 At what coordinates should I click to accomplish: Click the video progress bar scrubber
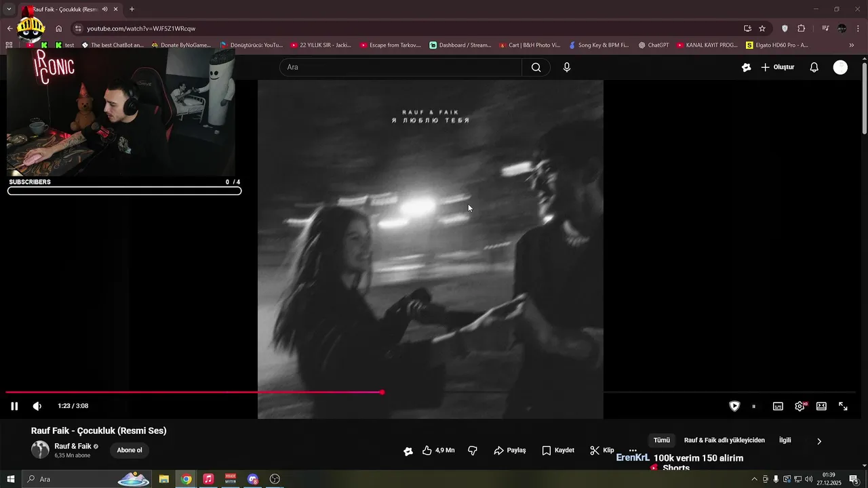coord(382,392)
